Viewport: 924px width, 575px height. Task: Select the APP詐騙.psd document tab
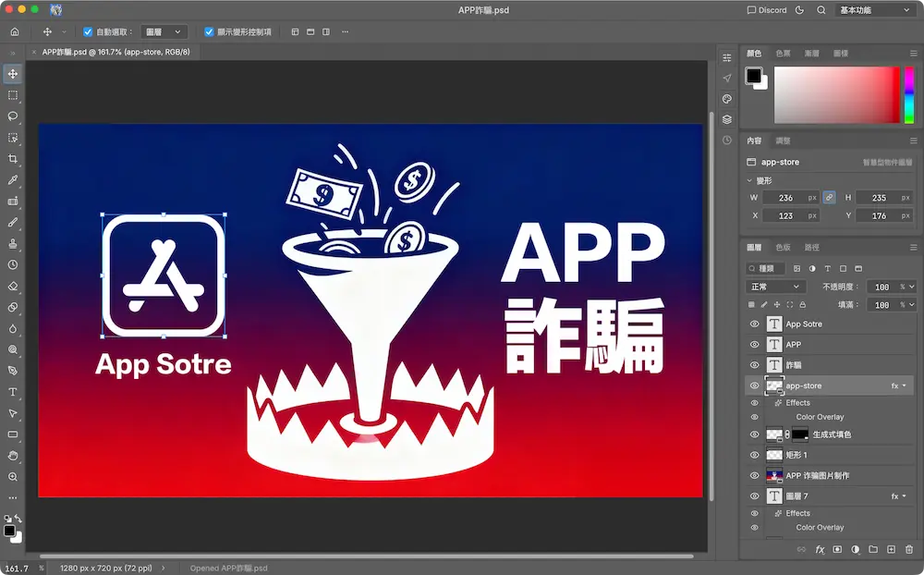[115, 52]
